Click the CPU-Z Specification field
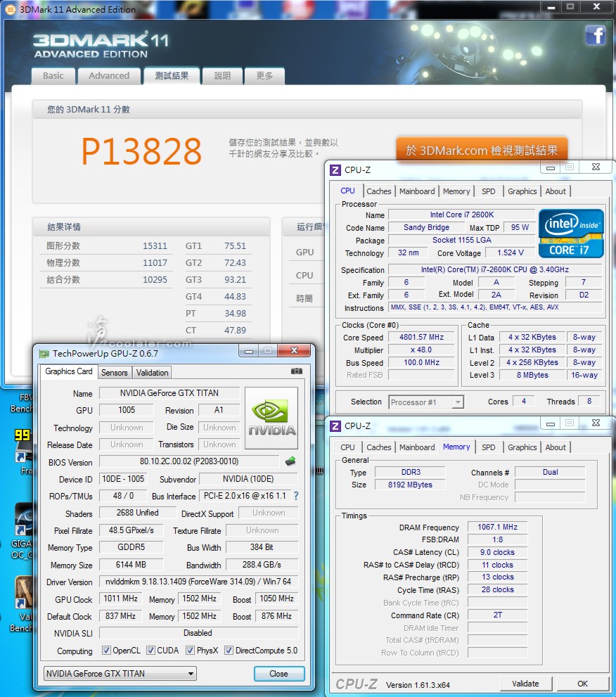The width and height of the screenshot is (616, 697). 494,270
